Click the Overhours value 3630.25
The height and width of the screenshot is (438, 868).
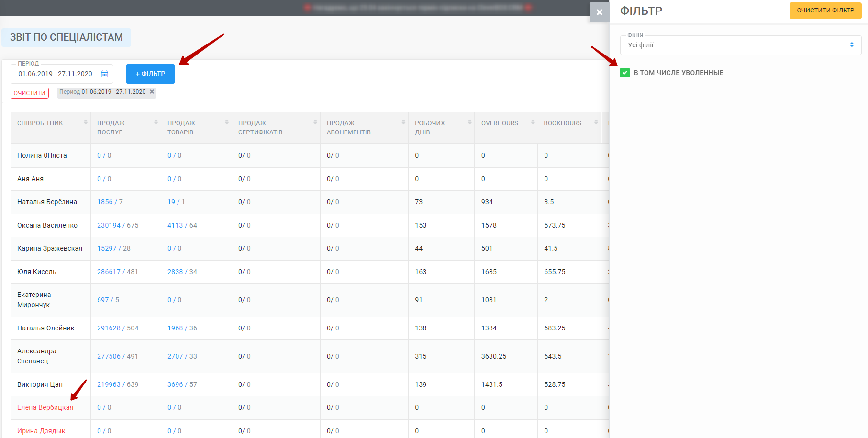494,356
